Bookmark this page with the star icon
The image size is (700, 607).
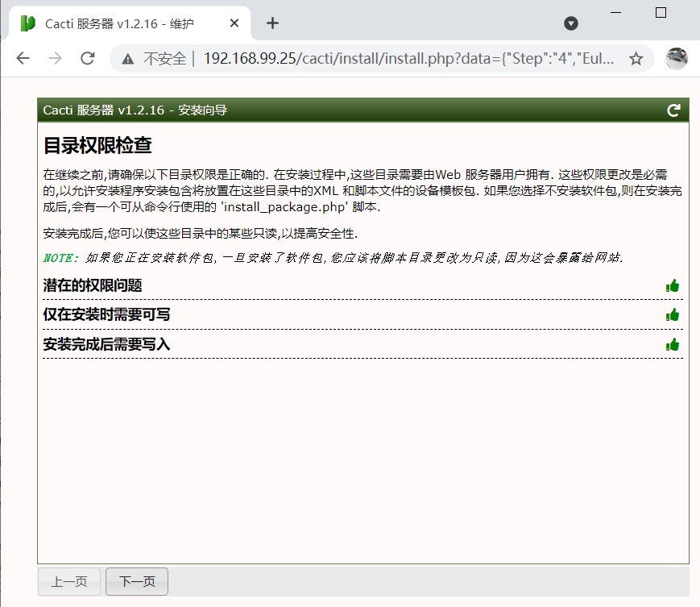[636, 58]
